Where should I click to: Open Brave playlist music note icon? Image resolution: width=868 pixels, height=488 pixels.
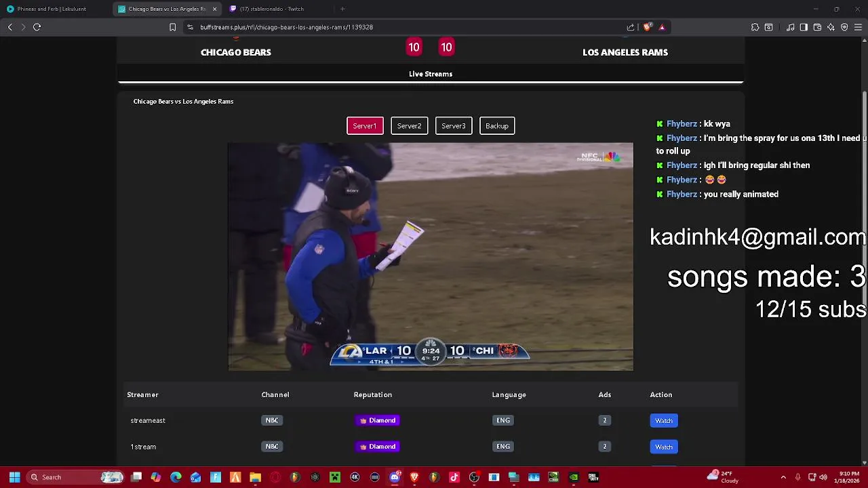790,27
